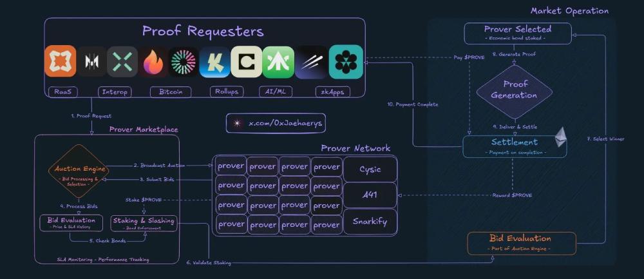644x279 pixels.
Task: Click the cream icon with black C
Action: [x=247, y=62]
